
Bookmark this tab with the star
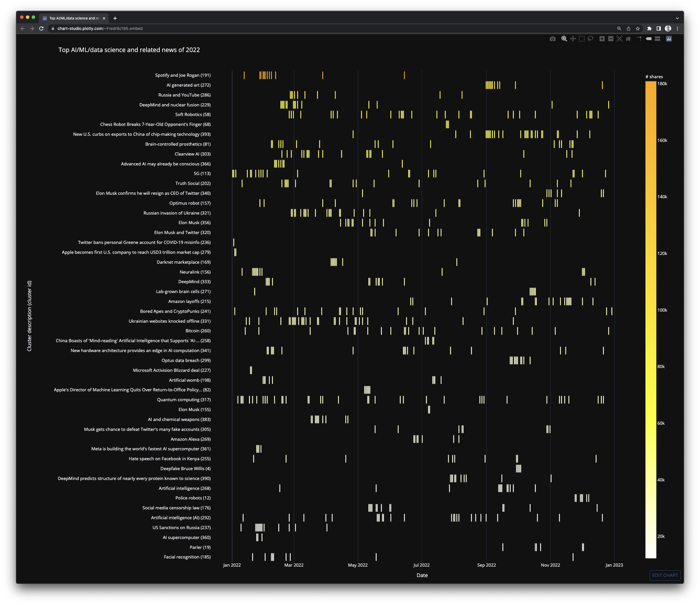[x=638, y=29]
